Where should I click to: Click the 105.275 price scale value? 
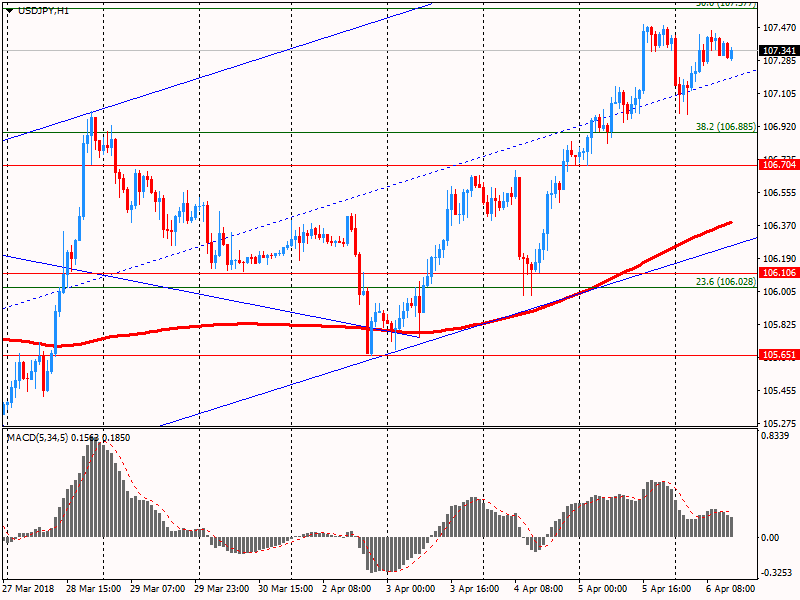point(779,424)
